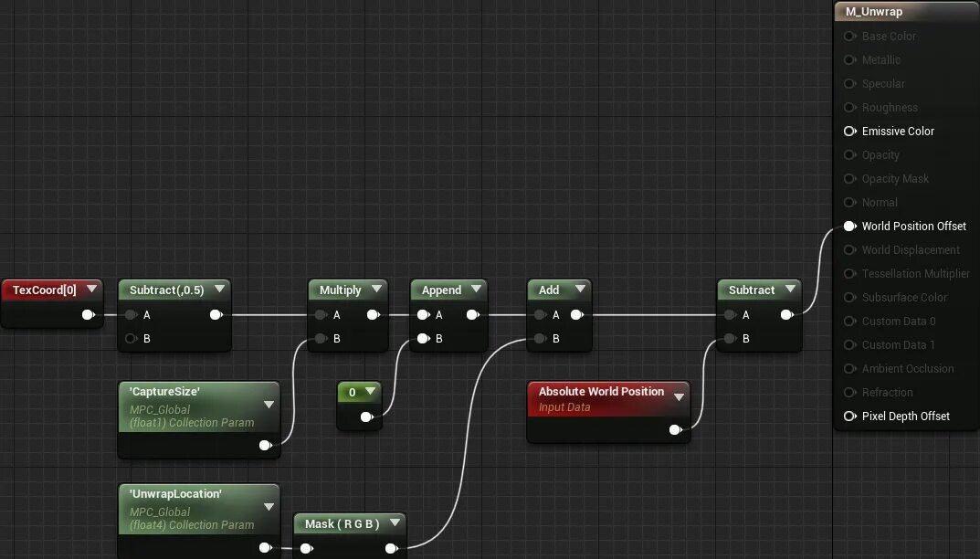Click the Base Color input pin
The image size is (980, 559).
(850, 37)
